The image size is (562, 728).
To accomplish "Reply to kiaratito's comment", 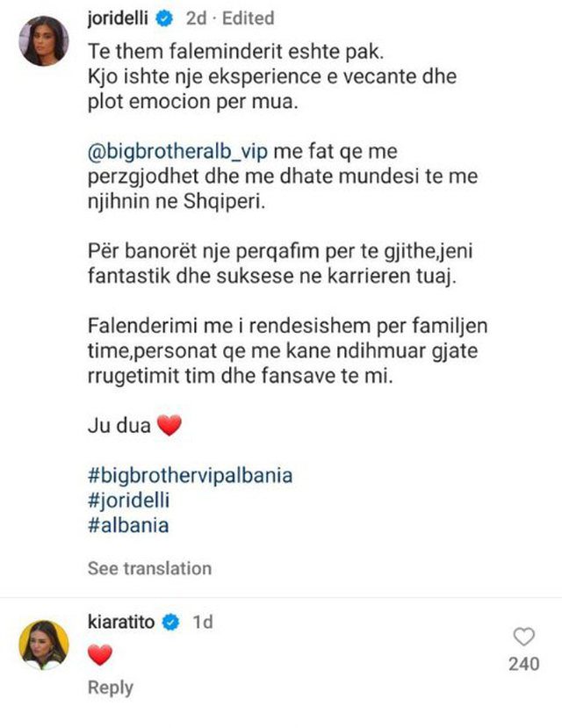I will [x=110, y=688].
